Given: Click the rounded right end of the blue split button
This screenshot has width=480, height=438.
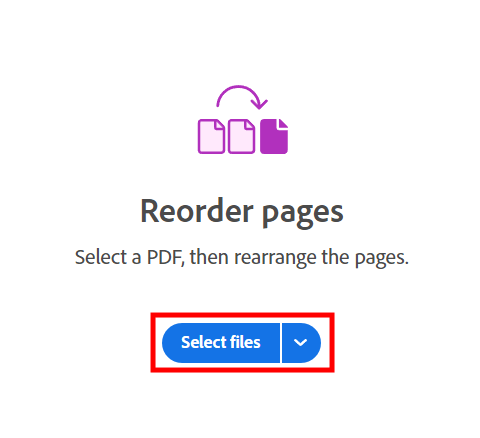Looking at the screenshot, I should [313, 343].
